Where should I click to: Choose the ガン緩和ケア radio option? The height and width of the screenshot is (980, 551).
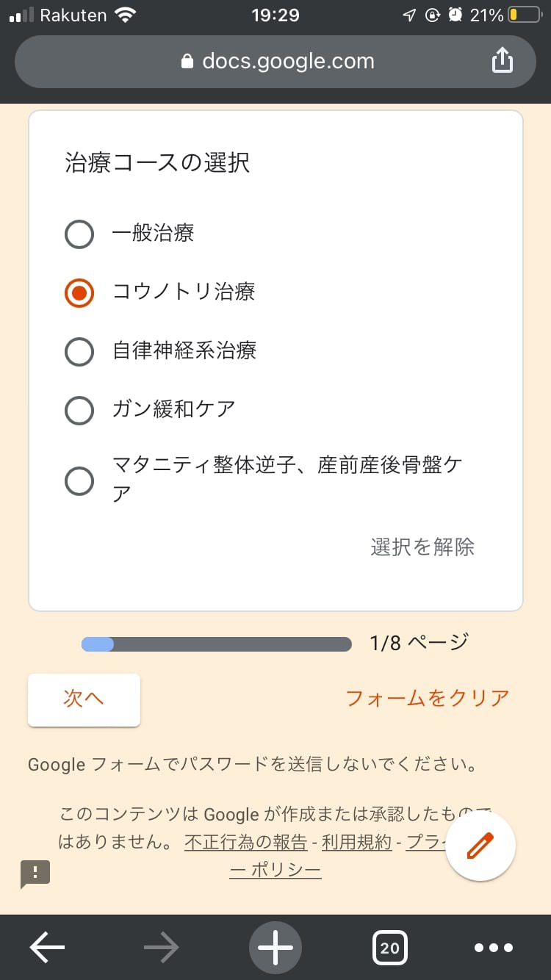point(79,410)
